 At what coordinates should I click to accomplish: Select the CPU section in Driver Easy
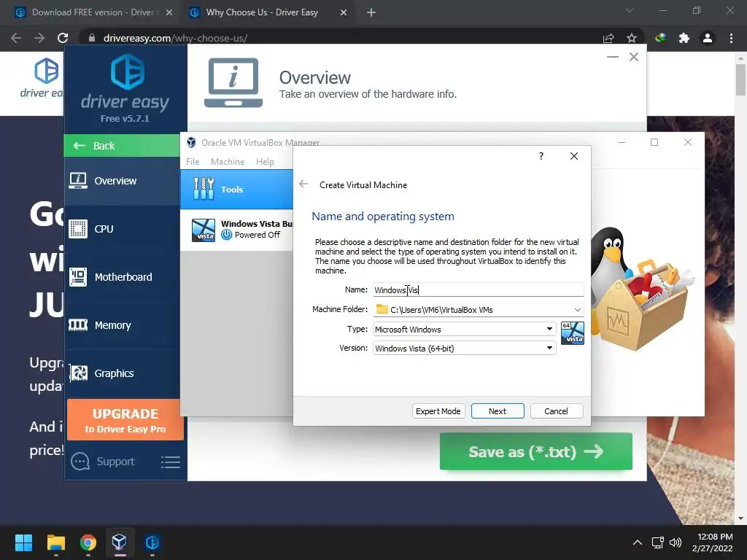(122, 229)
